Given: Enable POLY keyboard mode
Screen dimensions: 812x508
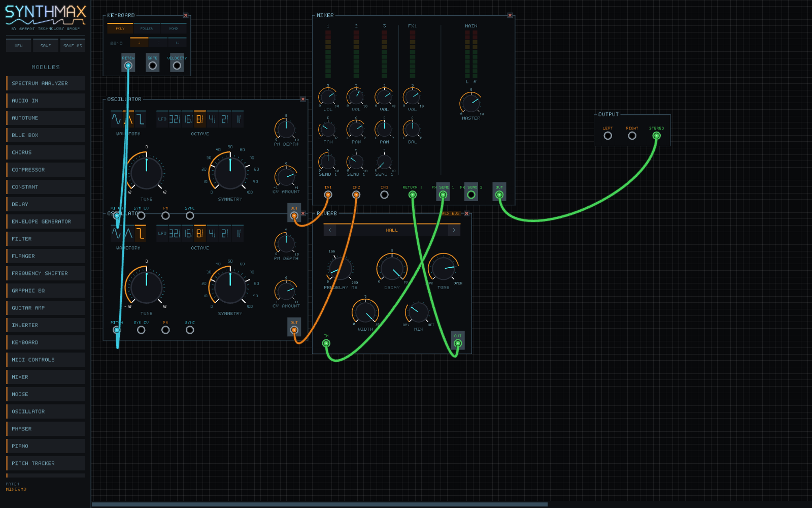Looking at the screenshot, I should click(x=120, y=28).
